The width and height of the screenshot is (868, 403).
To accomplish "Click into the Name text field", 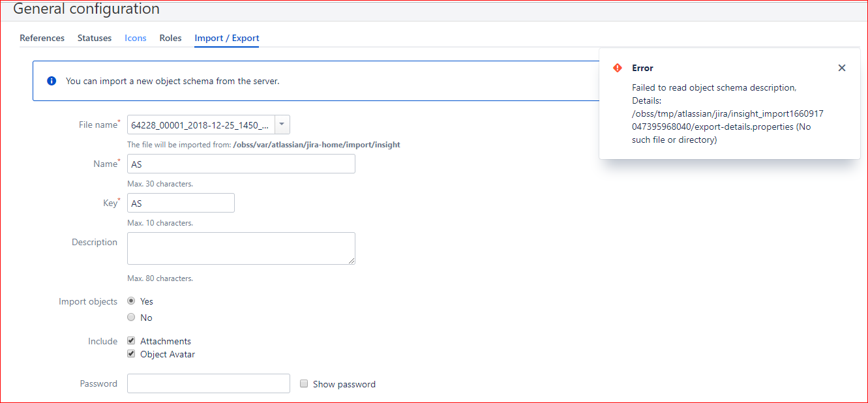I will (x=241, y=164).
